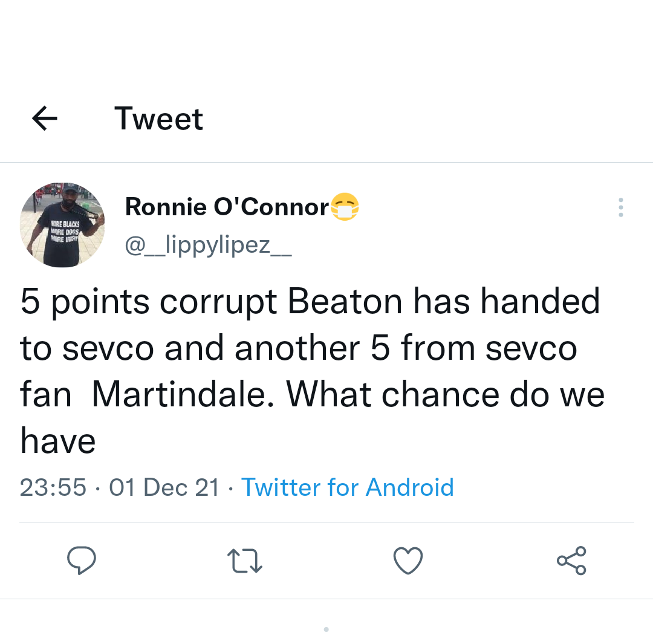The image size is (653, 644).
Task: Click the 01 Dec 21 date
Action: (x=164, y=487)
